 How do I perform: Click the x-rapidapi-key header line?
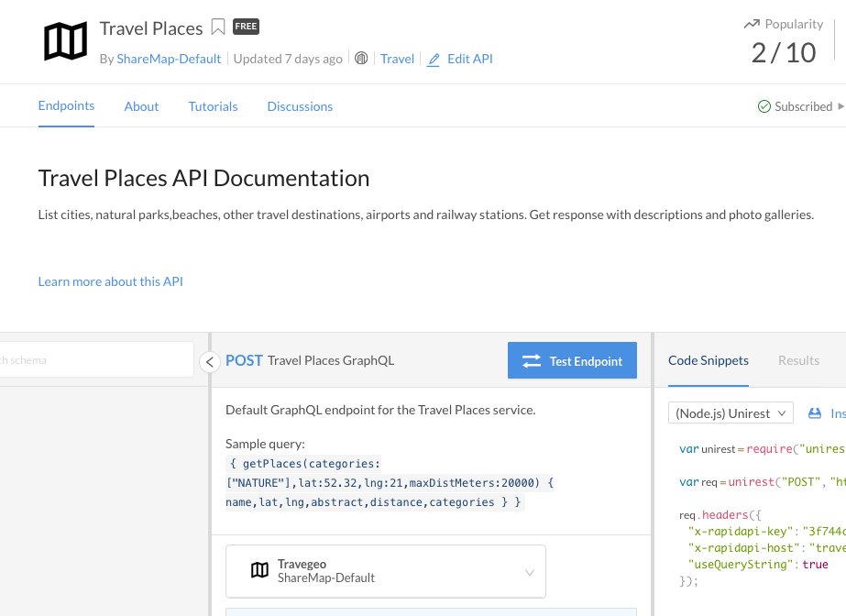(766, 532)
